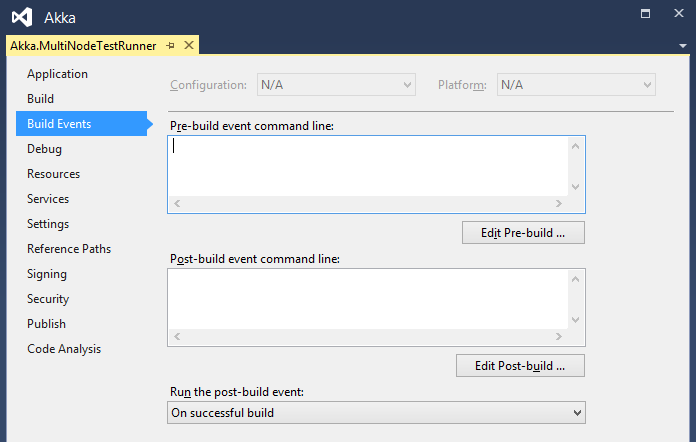Click the Akka window title text
Viewport: 696px width, 442px height.
point(60,18)
